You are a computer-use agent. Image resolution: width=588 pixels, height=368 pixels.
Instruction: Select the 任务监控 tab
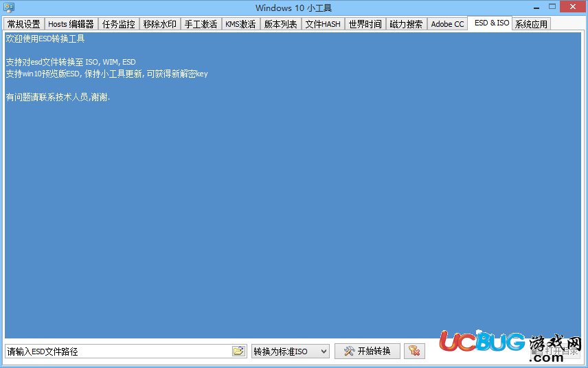pos(119,24)
